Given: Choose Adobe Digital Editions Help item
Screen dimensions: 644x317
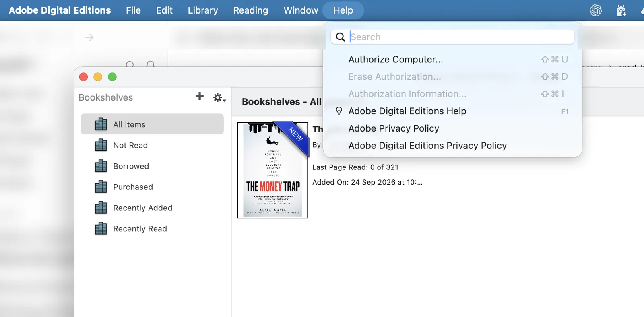Looking at the screenshot, I should [452, 111].
